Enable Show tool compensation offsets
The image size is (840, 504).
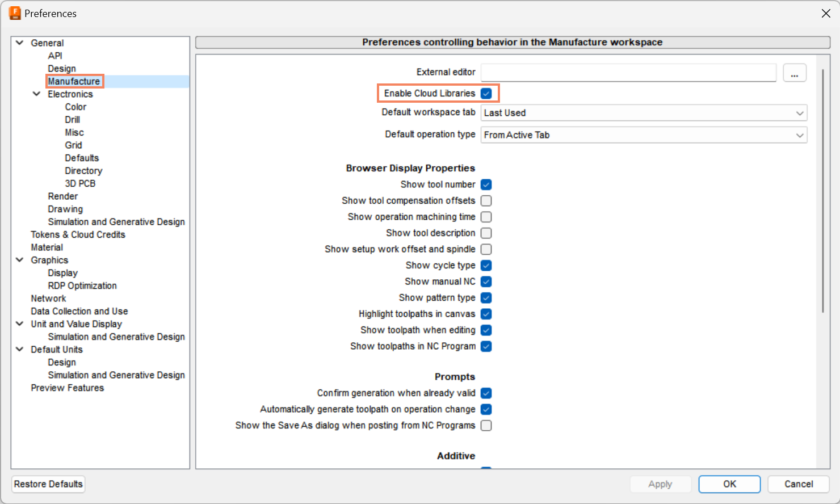point(486,200)
